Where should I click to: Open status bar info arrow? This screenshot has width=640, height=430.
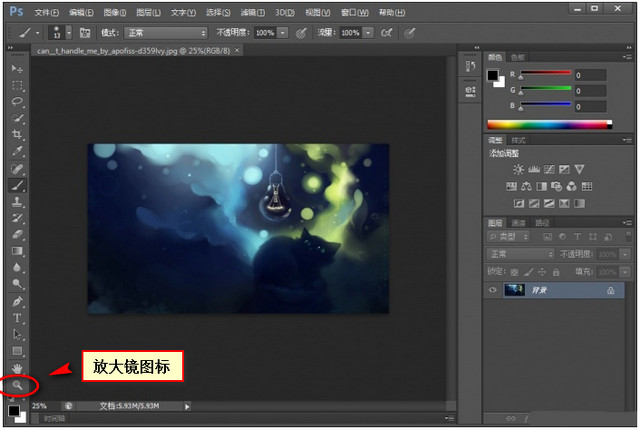(187, 406)
